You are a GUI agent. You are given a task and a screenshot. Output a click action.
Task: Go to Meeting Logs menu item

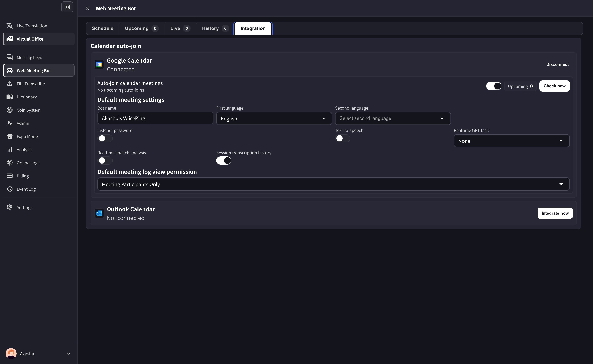click(x=38, y=57)
